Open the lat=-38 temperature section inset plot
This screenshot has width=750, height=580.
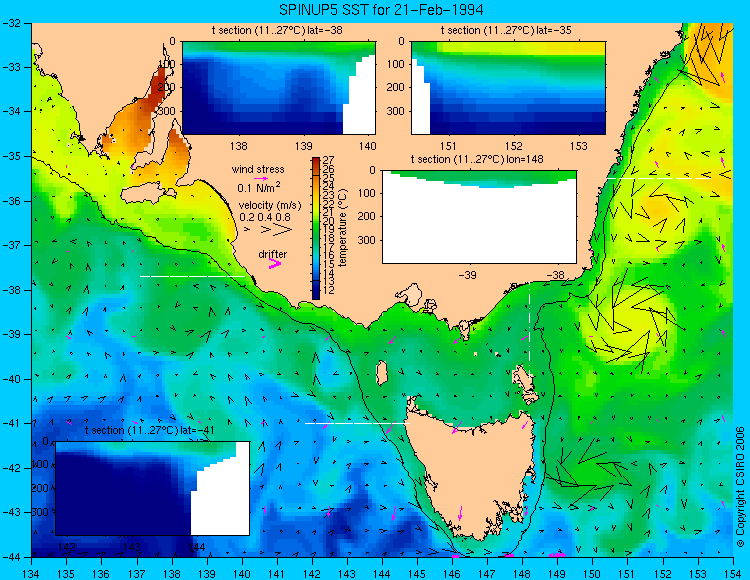click(279, 88)
